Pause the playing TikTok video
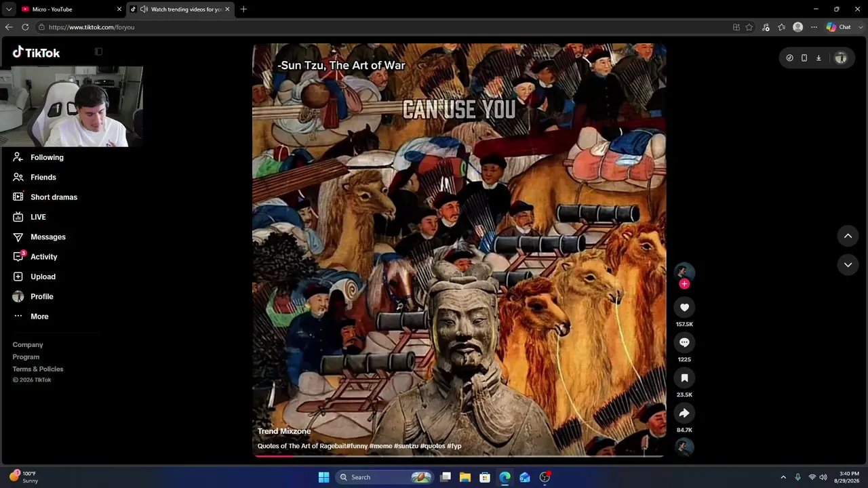 [x=459, y=251]
